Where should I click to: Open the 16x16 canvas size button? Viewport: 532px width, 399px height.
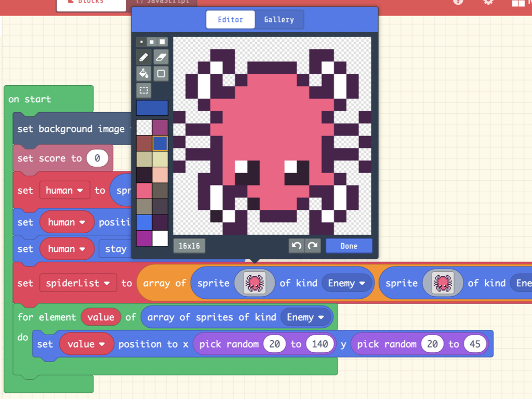189,246
